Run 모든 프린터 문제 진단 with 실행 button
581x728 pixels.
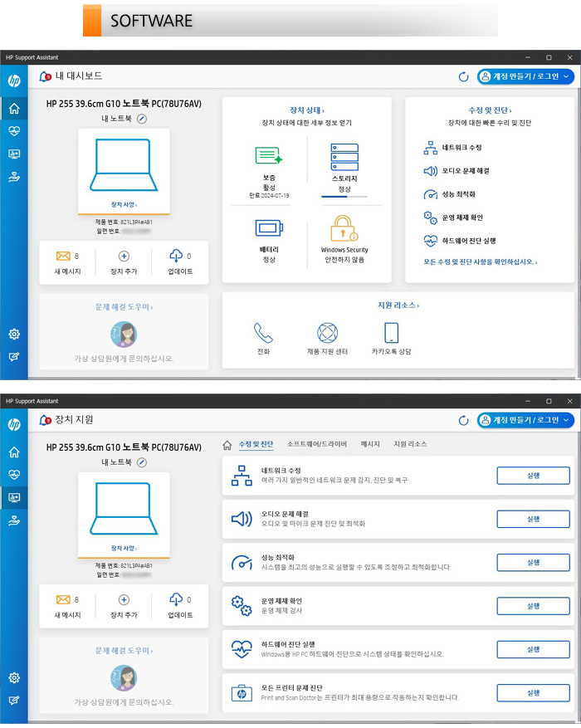(533, 692)
